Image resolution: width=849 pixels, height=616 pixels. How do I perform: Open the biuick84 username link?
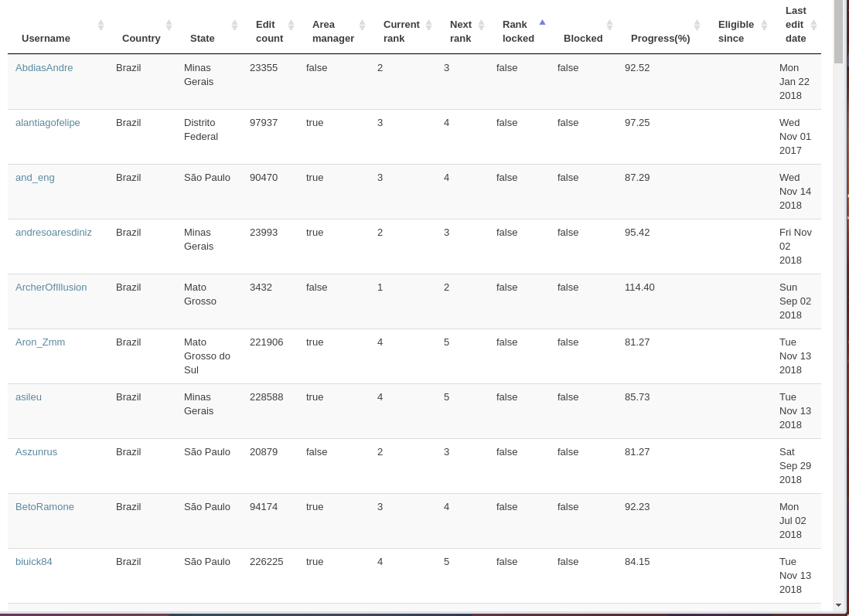point(34,562)
